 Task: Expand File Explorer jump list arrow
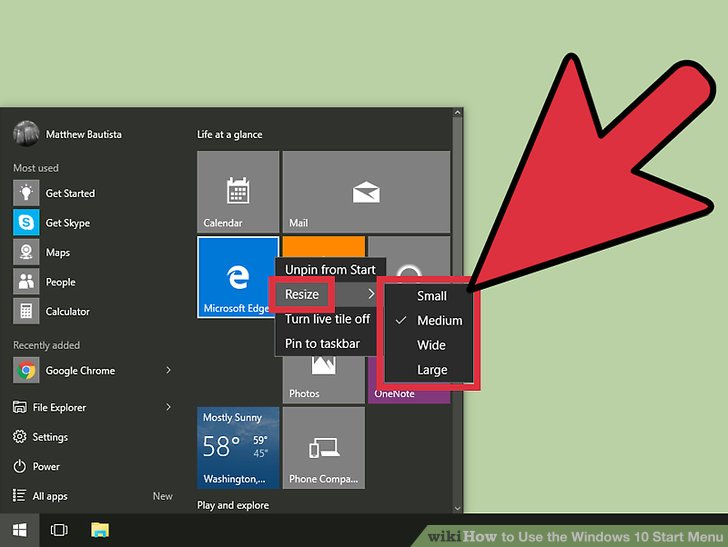[x=169, y=407]
